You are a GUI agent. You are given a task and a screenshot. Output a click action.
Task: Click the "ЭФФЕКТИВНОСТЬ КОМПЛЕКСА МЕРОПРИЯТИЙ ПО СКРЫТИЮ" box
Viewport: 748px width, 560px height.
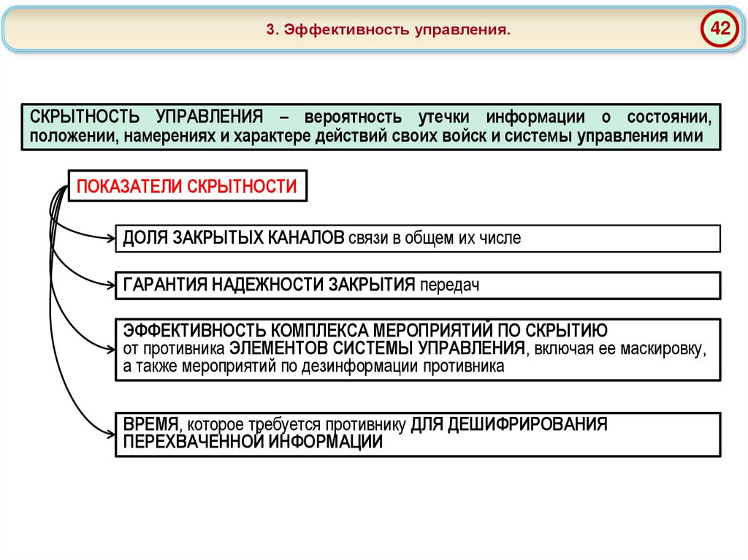(418, 350)
